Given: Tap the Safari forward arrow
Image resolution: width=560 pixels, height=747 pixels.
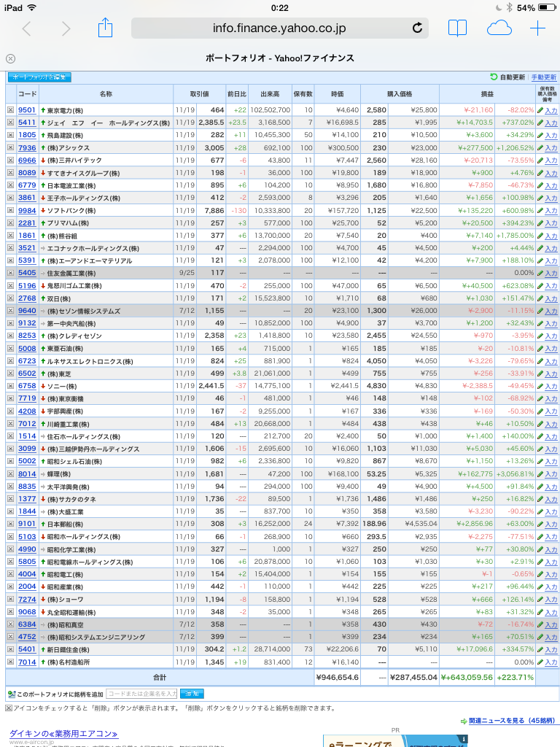Looking at the screenshot, I should point(66,28).
